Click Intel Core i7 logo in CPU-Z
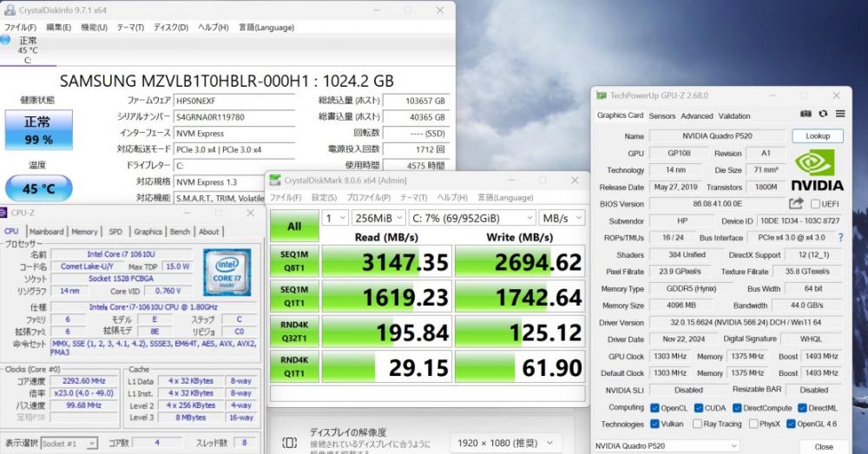The image size is (868, 454). coord(227,272)
